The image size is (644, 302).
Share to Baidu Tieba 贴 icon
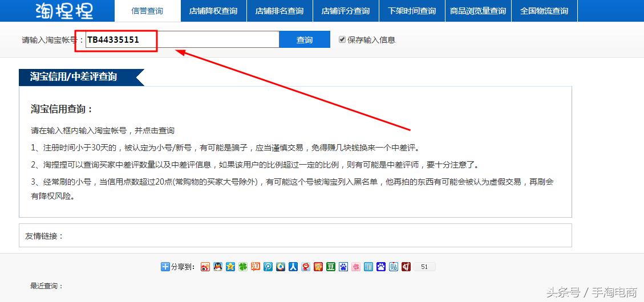pyautogui.click(x=394, y=267)
